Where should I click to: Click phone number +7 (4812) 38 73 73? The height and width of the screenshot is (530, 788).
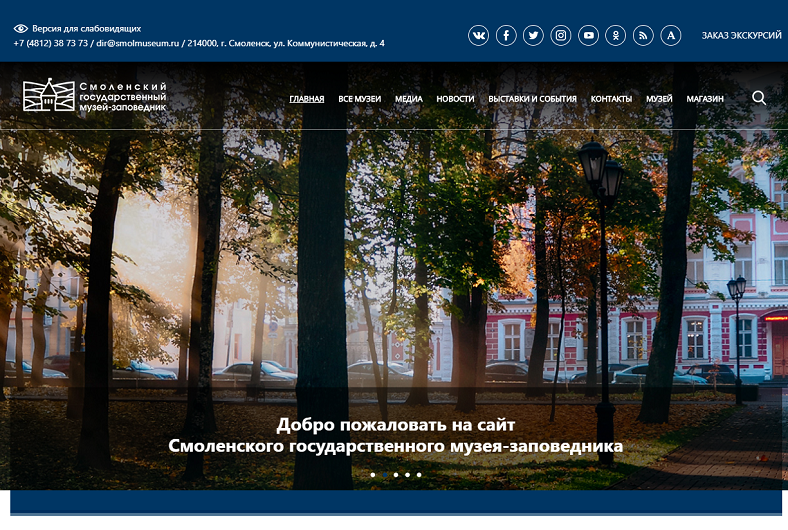point(51,43)
